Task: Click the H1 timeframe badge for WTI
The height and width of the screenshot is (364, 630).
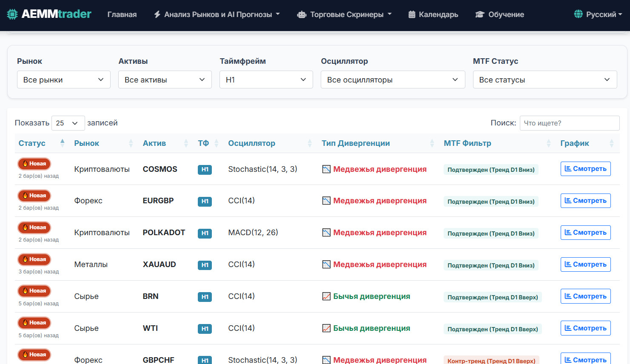Action: click(205, 329)
